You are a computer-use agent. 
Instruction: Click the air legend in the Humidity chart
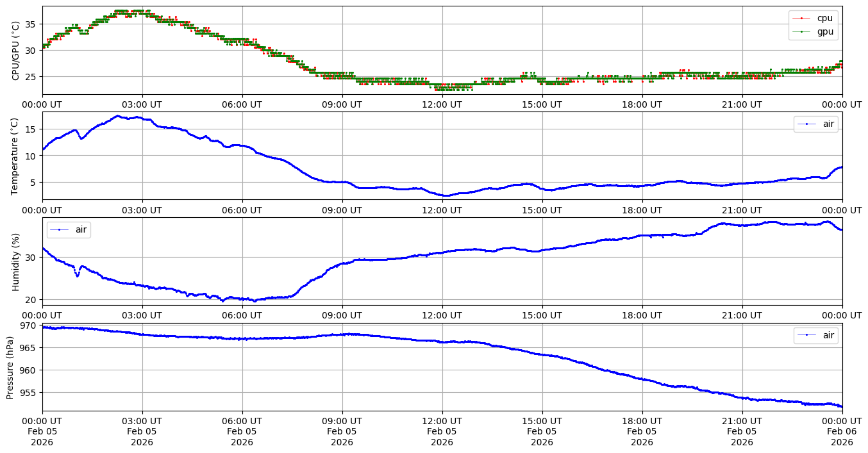click(69, 229)
